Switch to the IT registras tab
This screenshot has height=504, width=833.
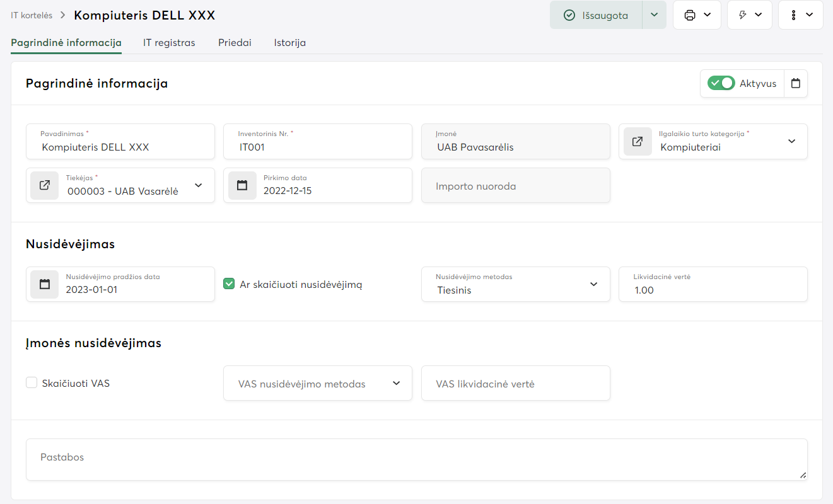[x=169, y=43]
